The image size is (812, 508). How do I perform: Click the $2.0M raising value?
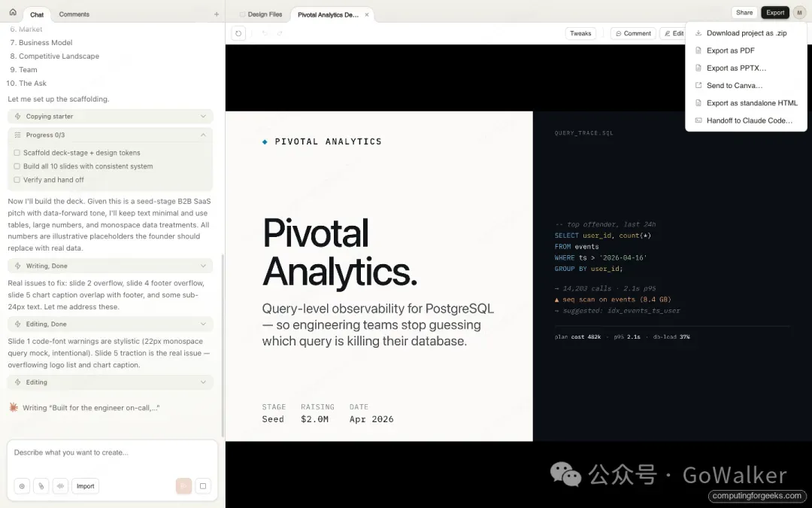pos(315,419)
